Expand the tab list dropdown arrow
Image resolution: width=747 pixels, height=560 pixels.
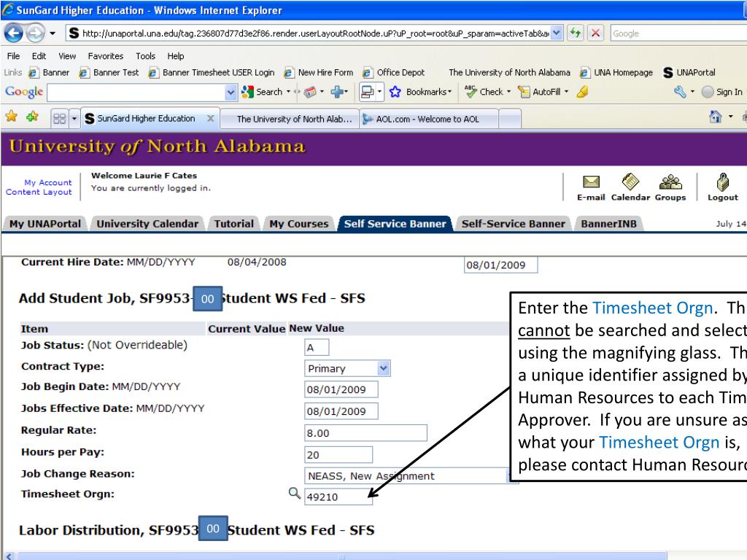(x=74, y=118)
